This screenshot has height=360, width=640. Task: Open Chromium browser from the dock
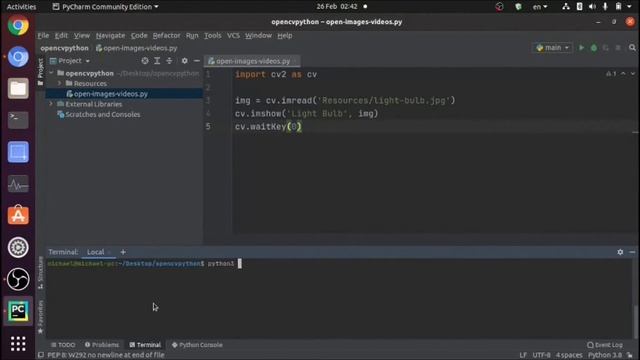[x=18, y=57]
